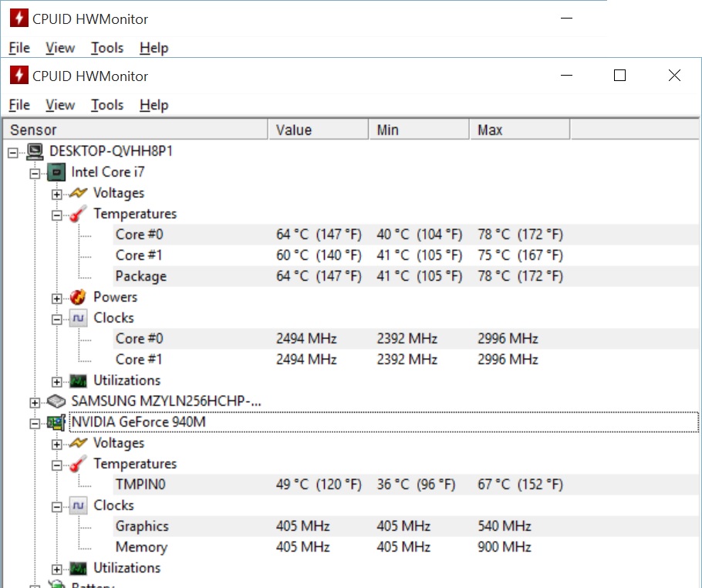Expand the Powers node
702x588 pixels.
(56, 298)
